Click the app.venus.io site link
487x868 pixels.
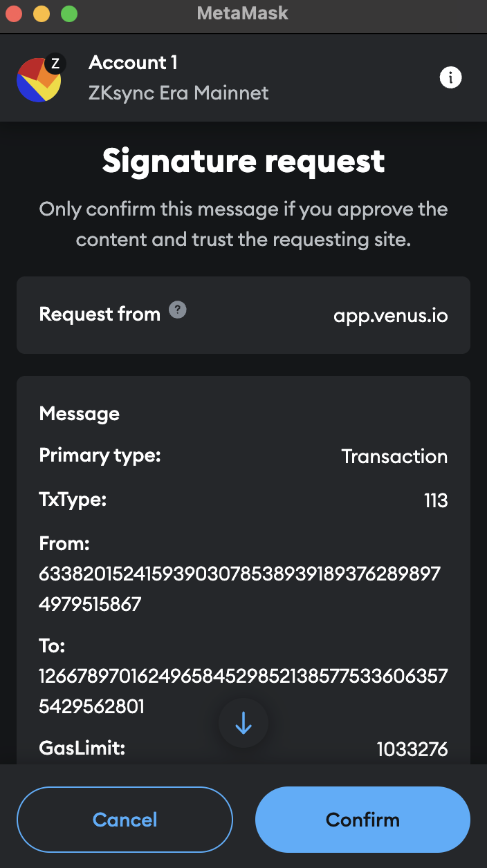point(390,315)
